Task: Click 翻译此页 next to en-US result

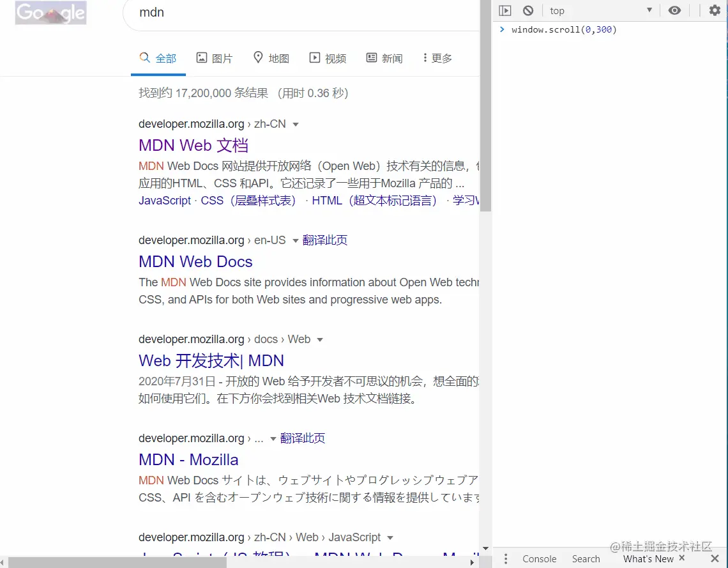Action: click(324, 240)
